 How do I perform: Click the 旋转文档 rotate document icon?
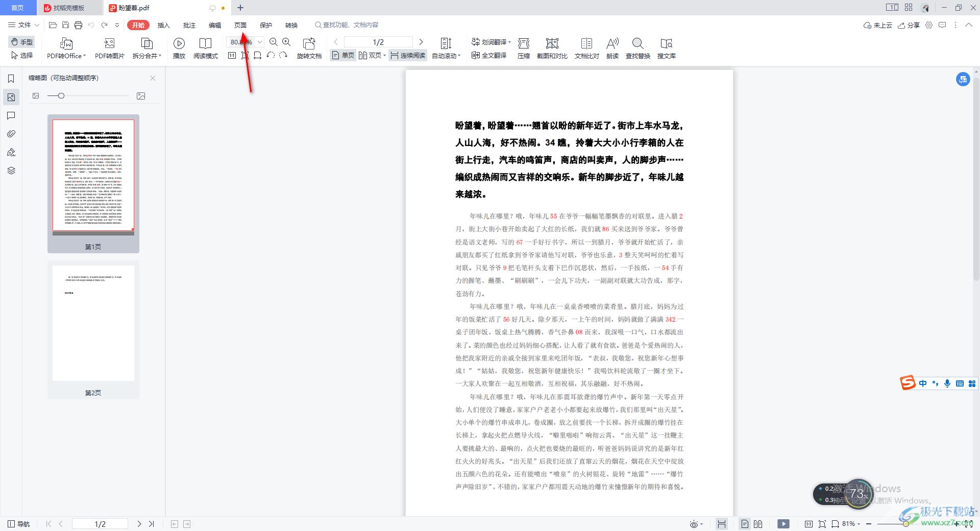click(309, 49)
